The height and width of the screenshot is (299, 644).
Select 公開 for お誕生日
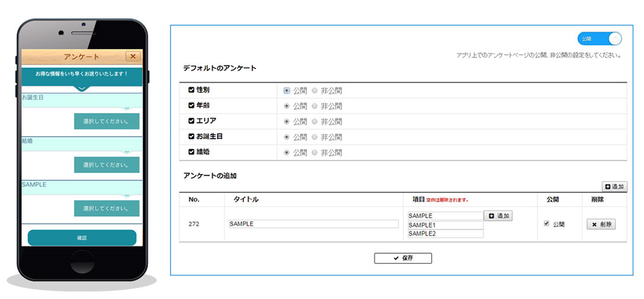tap(286, 137)
